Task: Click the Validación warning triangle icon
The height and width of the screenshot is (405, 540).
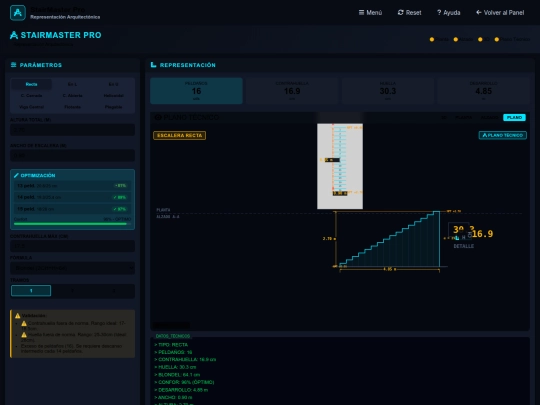Action: (18, 315)
